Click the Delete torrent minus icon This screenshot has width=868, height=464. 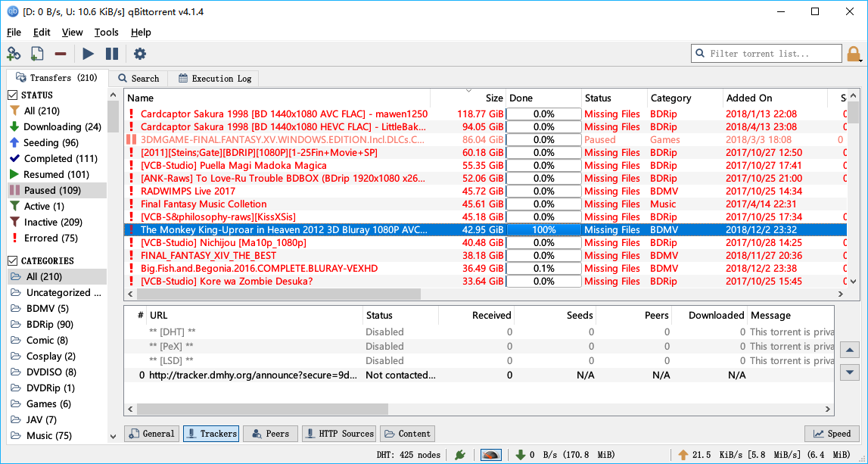(61, 54)
